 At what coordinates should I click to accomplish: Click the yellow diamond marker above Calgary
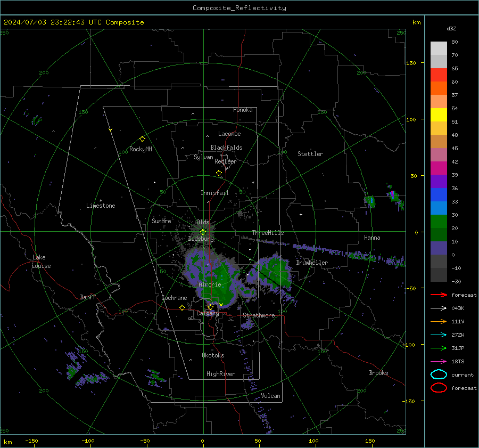coord(210,307)
